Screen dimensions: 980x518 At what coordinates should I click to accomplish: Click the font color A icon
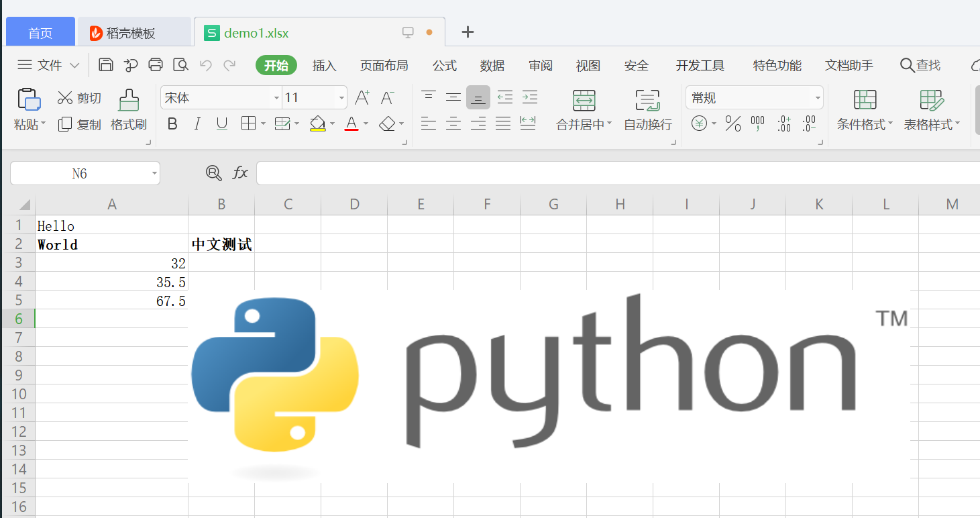[351, 124]
